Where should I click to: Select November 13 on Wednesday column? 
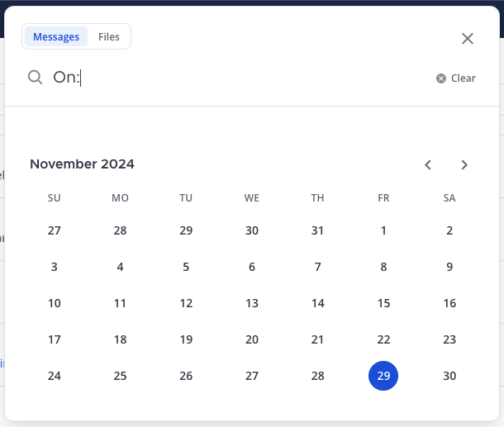click(252, 303)
